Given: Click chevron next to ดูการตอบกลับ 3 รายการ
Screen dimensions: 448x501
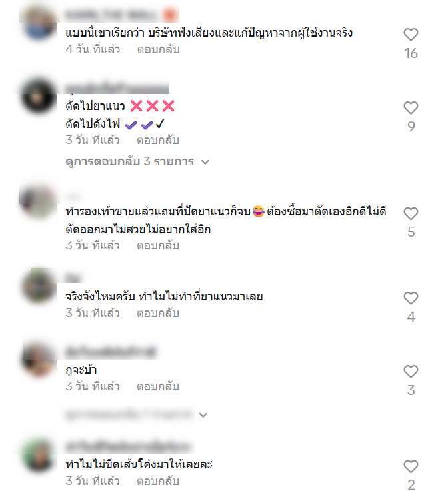Looking at the screenshot, I should pyautogui.click(x=205, y=162).
